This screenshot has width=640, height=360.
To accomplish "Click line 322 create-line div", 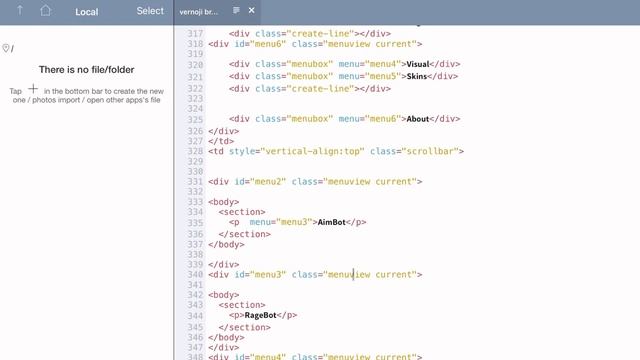I will coord(310,89).
